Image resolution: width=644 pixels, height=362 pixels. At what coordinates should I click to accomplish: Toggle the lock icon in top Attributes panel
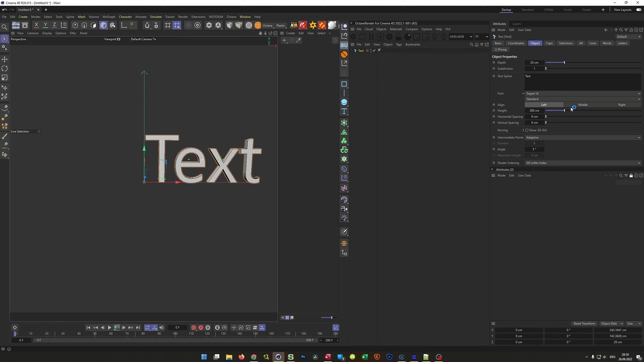click(x=631, y=30)
